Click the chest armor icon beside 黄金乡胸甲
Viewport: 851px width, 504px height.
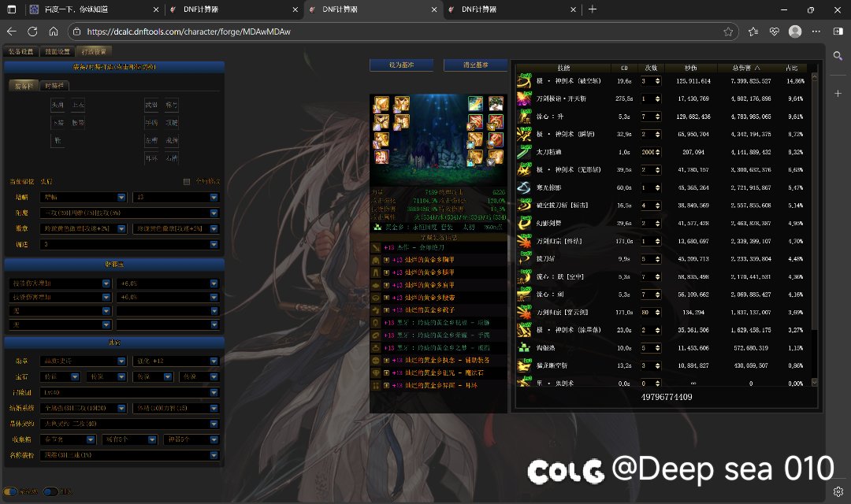click(x=376, y=260)
